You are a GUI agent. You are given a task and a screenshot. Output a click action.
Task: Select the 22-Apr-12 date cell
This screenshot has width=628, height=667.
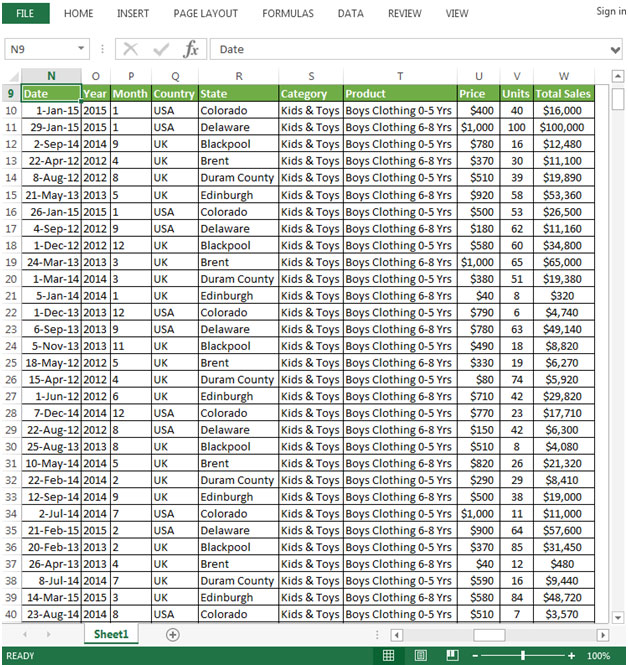[x=51, y=161]
